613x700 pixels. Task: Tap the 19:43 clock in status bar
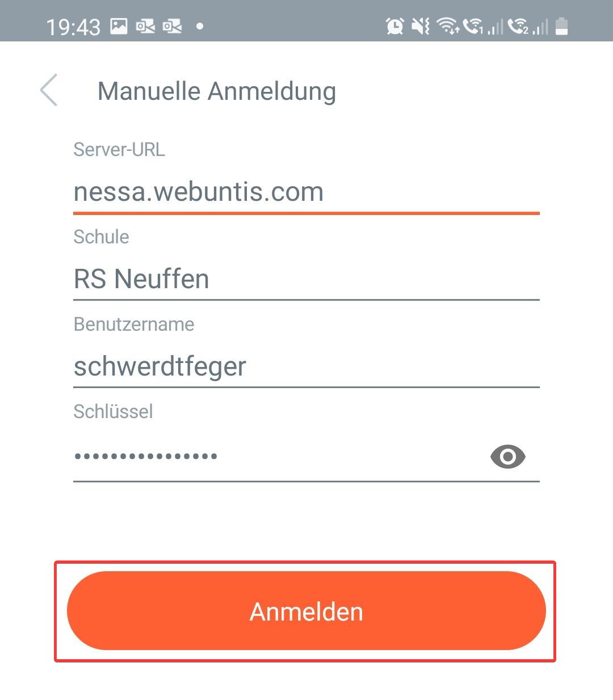click(73, 27)
